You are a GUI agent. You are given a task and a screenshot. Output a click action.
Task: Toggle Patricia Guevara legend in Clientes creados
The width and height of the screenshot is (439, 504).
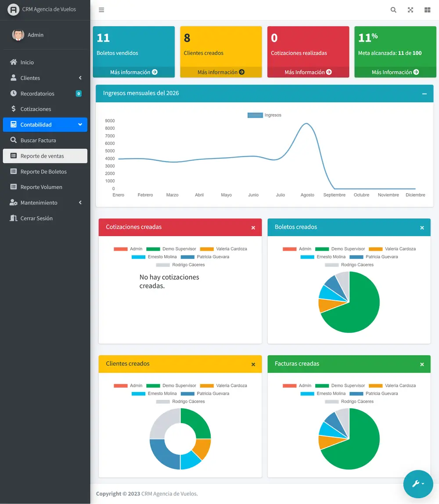coord(205,393)
